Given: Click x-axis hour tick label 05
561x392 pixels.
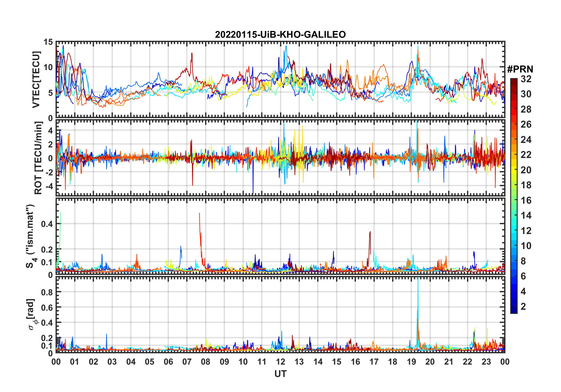Looking at the screenshot, I should tap(150, 362).
